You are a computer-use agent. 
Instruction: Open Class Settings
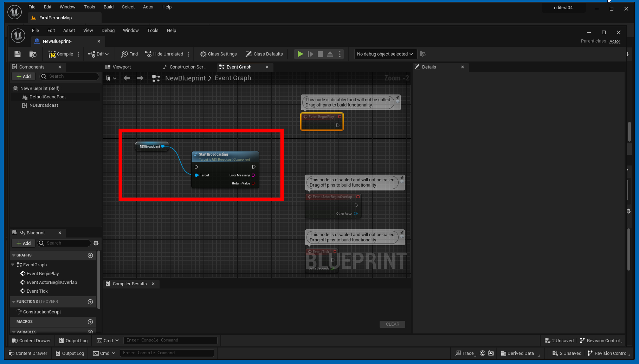[218, 54]
